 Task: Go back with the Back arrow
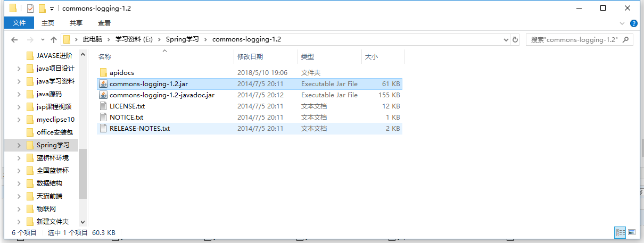click(14, 40)
